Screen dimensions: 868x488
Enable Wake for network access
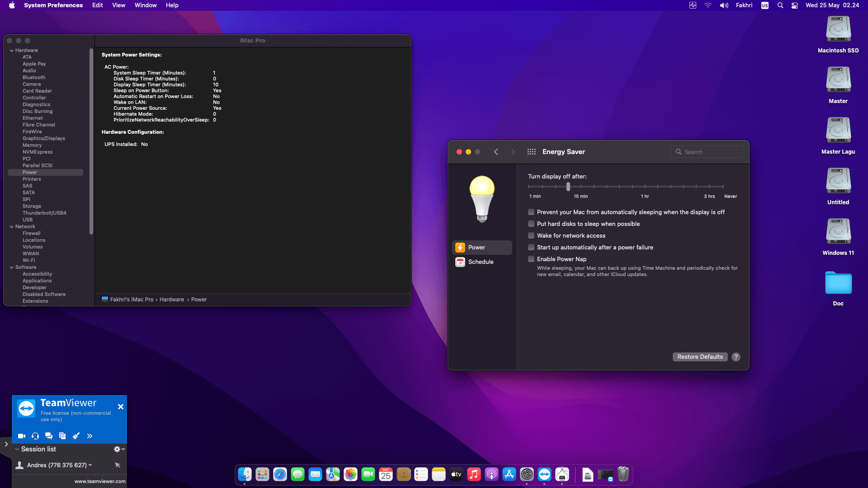[x=531, y=235]
